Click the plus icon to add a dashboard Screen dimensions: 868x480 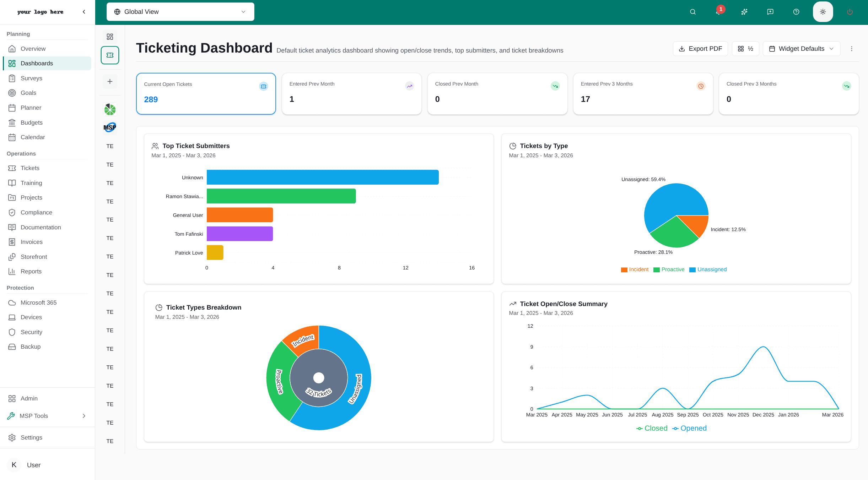110,81
